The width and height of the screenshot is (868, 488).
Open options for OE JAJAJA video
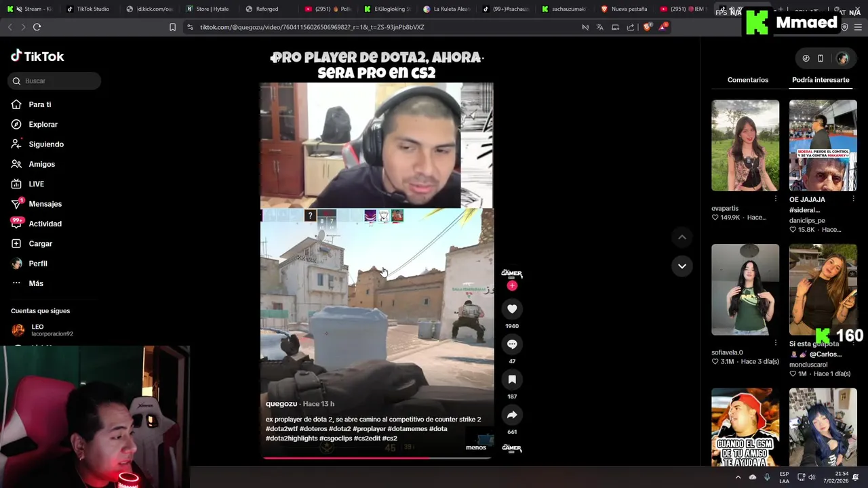853,199
